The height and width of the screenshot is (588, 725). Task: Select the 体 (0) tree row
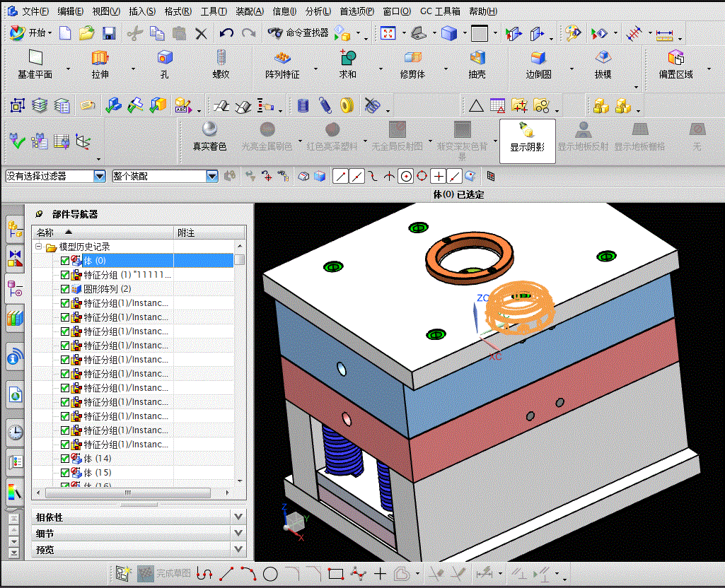[133, 261]
